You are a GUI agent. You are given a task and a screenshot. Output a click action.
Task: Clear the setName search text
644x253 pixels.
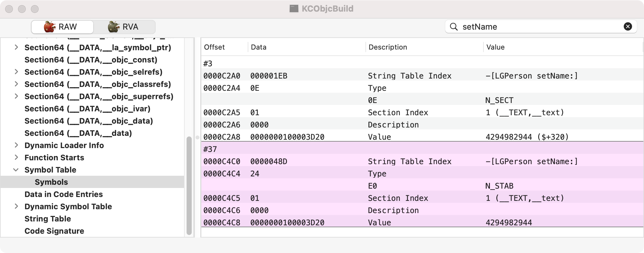(628, 27)
